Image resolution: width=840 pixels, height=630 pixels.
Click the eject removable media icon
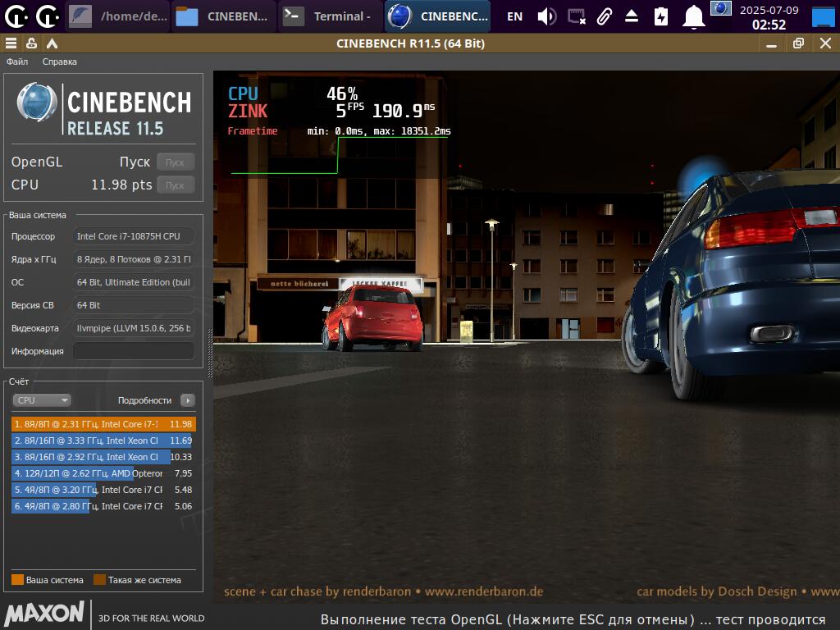click(x=632, y=16)
